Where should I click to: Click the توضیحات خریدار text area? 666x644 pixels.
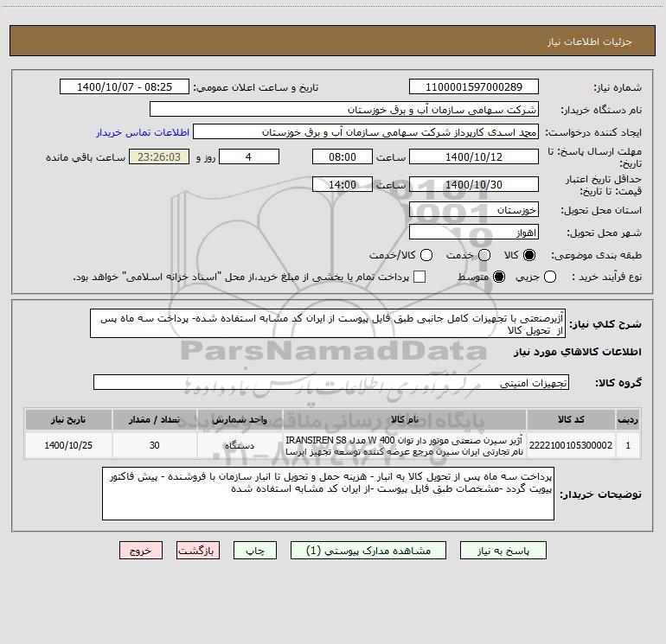328,494
